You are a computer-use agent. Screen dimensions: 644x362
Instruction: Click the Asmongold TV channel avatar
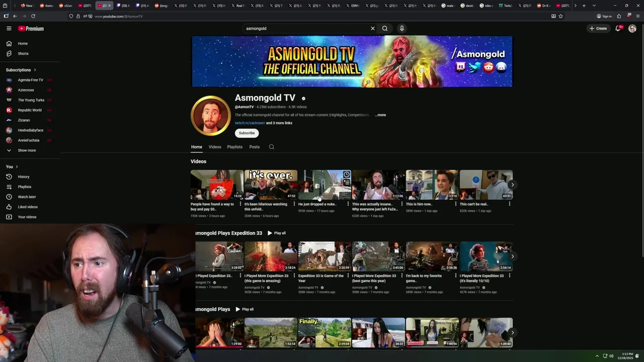point(211,116)
